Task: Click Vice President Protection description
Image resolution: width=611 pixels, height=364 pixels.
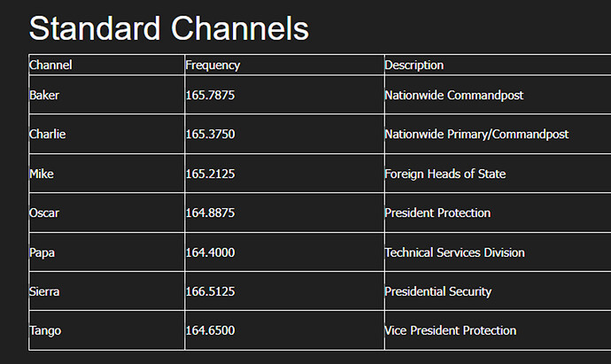Action: 451,330
